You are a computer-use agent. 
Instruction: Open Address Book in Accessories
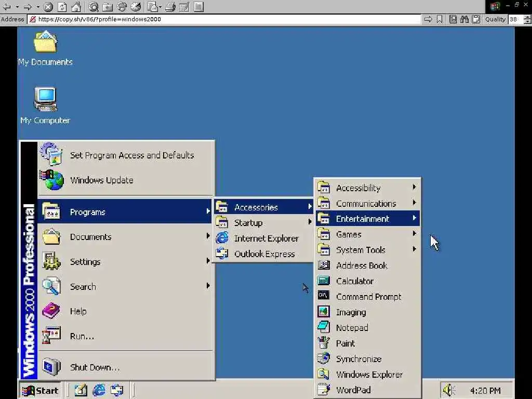coord(368,265)
